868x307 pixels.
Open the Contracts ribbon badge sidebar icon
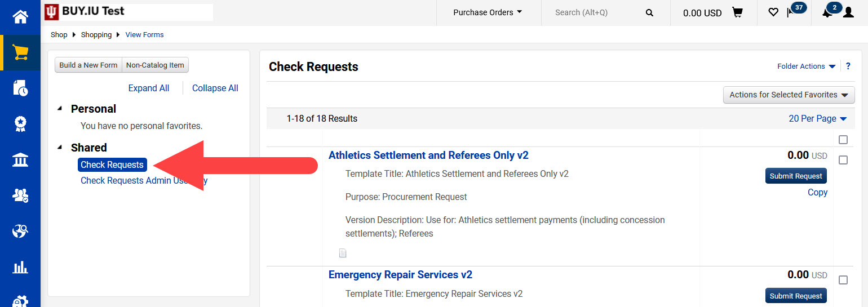pyautogui.click(x=20, y=124)
